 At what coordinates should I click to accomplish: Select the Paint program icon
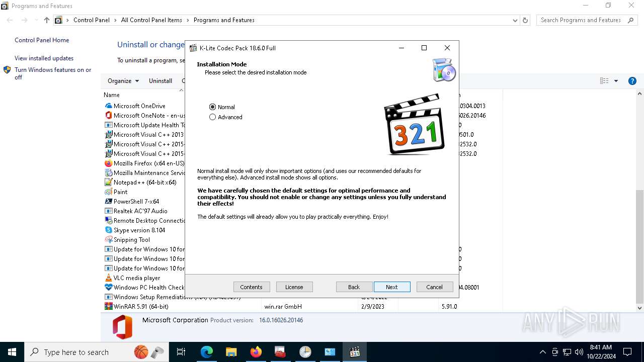pyautogui.click(x=108, y=192)
